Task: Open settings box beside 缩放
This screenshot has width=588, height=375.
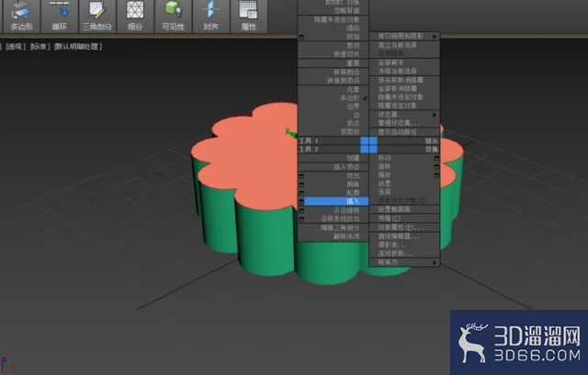Action: point(436,176)
